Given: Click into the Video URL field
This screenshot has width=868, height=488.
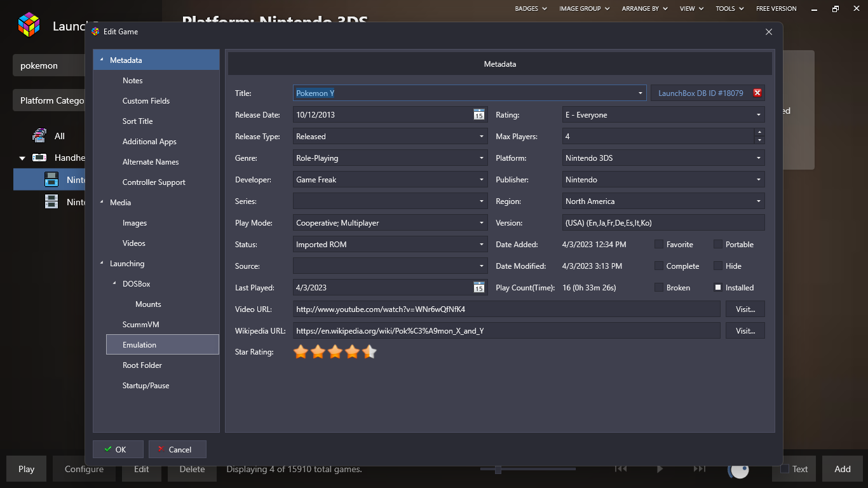Looking at the screenshot, I should pyautogui.click(x=506, y=309).
